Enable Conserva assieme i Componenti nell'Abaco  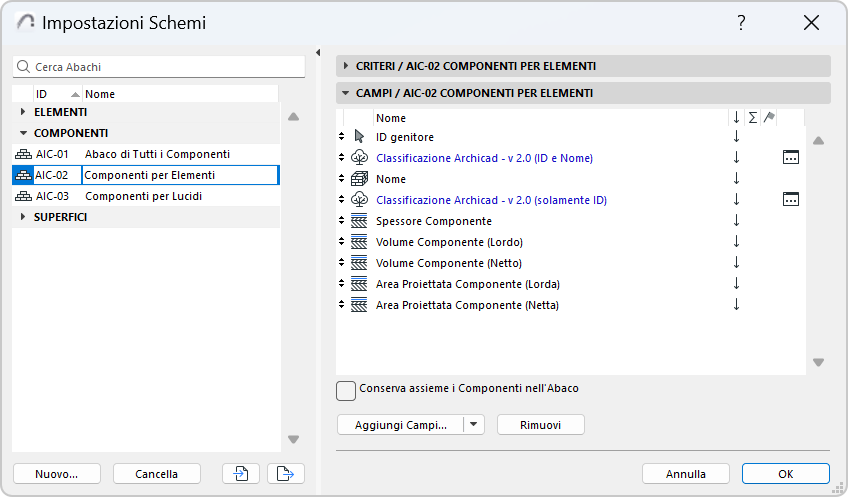coord(347,390)
